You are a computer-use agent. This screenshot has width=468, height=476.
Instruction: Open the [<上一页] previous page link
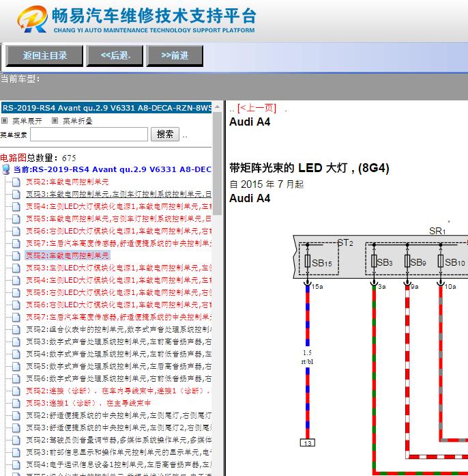[x=257, y=108]
